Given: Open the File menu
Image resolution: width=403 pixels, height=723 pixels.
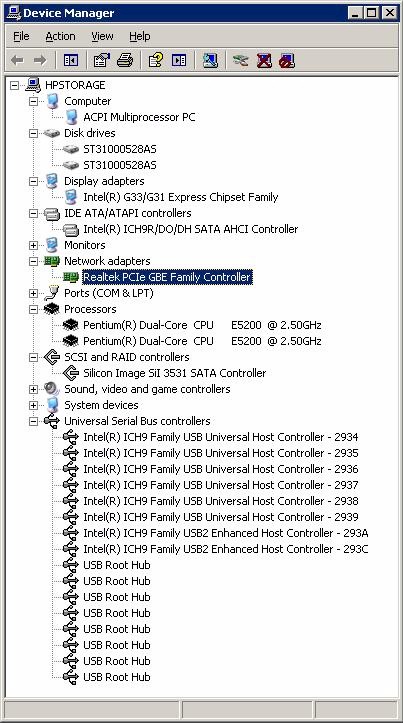Looking at the screenshot, I should [x=21, y=36].
